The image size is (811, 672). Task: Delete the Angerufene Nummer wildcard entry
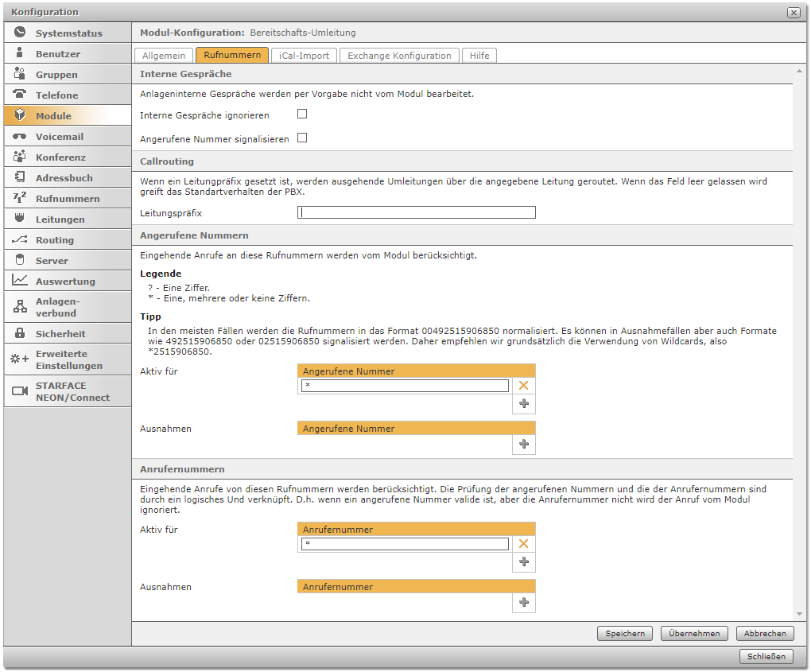[x=523, y=386]
